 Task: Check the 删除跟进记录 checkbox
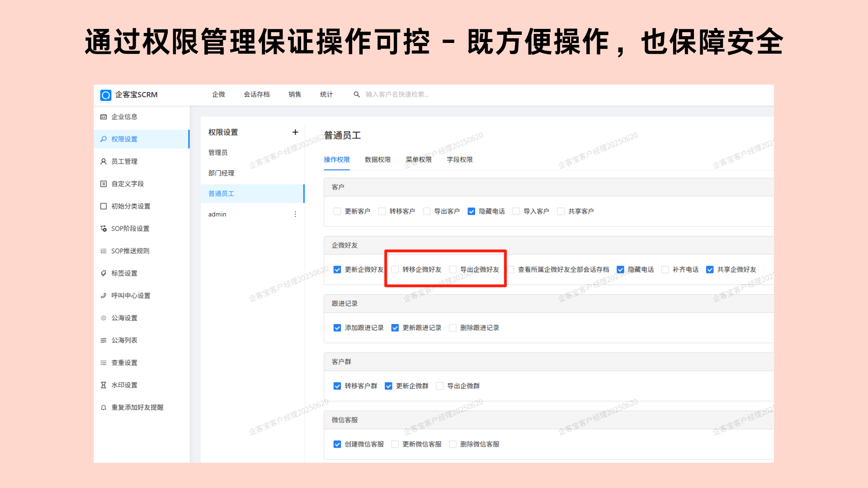point(453,328)
